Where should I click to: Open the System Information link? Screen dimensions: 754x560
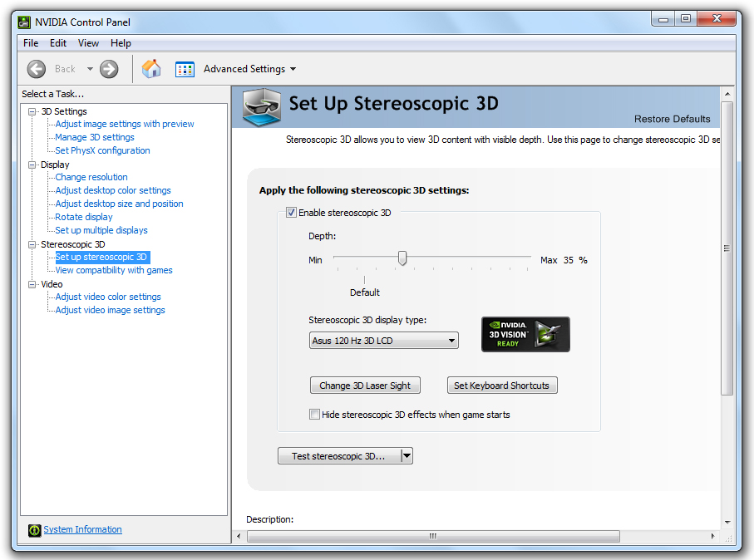coord(82,529)
